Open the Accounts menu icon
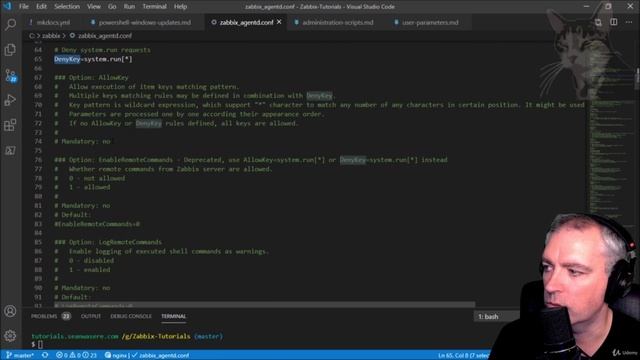This screenshot has width=640, height=360. coord(10,311)
